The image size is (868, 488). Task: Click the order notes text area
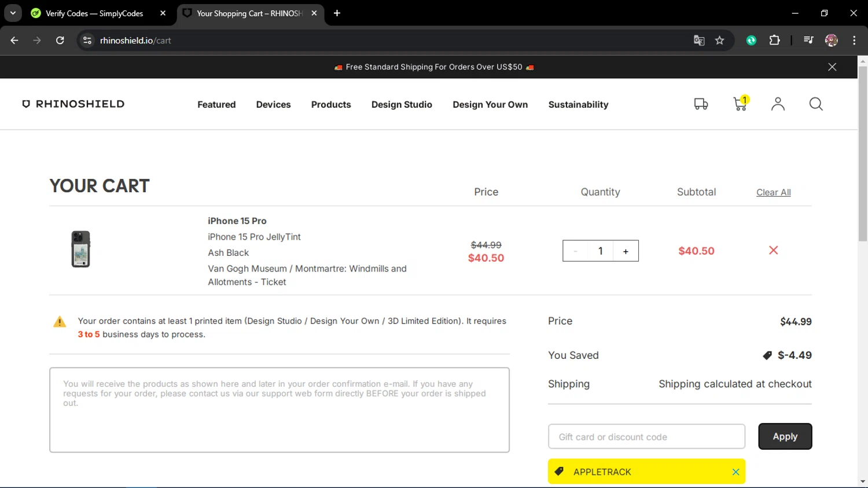point(279,410)
